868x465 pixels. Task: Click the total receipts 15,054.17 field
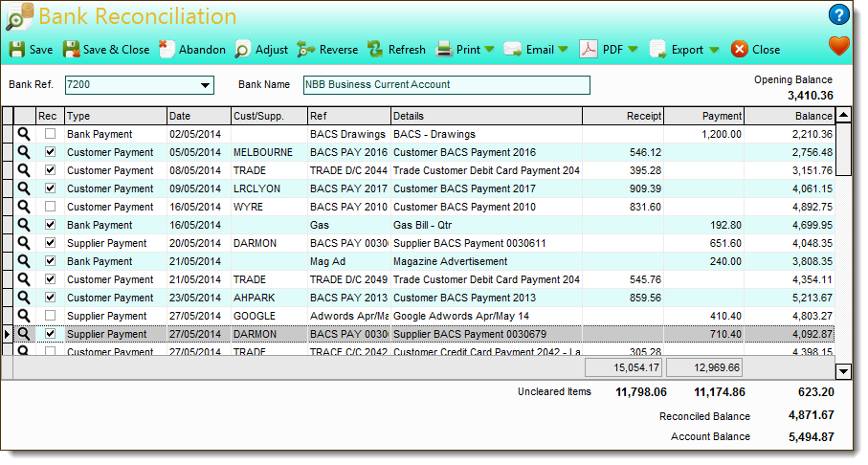pos(624,367)
